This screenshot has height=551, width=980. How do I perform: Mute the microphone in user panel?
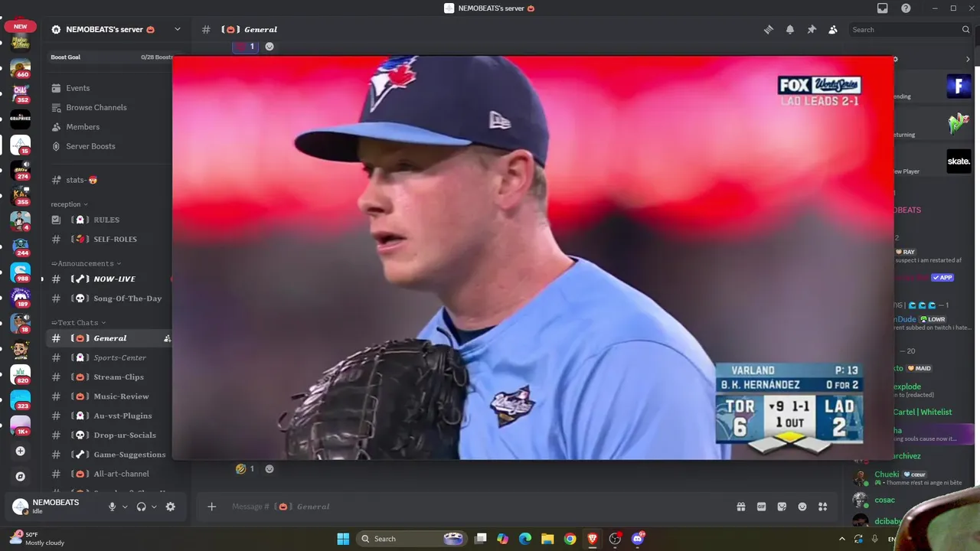coord(112,507)
